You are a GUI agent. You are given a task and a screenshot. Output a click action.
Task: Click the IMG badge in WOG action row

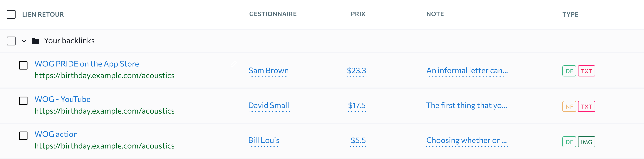(586, 142)
